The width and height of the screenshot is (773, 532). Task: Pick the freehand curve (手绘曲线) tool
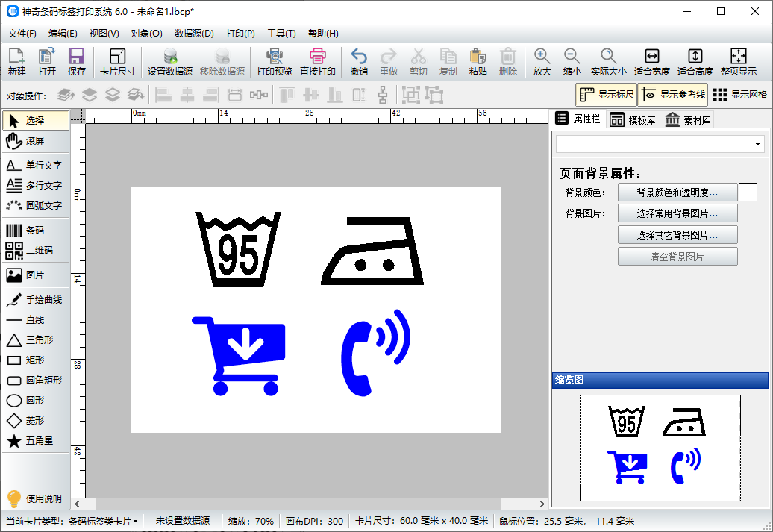click(35, 300)
